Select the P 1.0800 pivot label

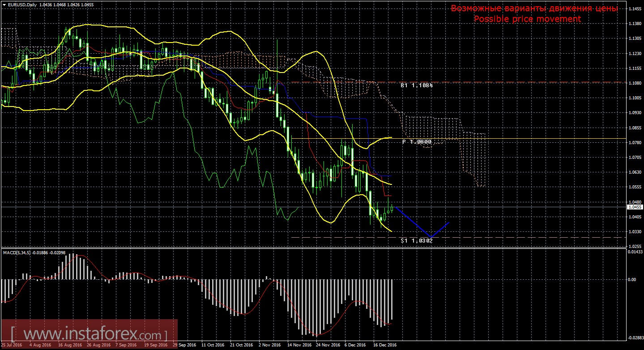pyautogui.click(x=417, y=141)
